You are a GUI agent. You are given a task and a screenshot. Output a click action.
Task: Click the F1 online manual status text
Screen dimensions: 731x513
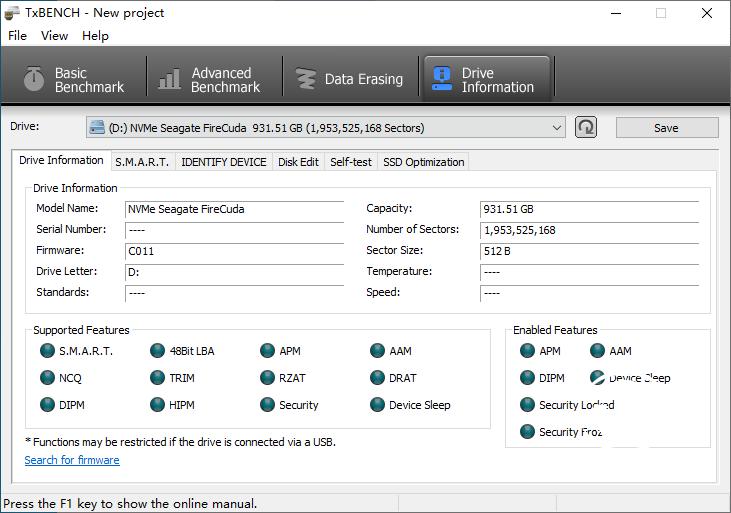[x=130, y=504]
